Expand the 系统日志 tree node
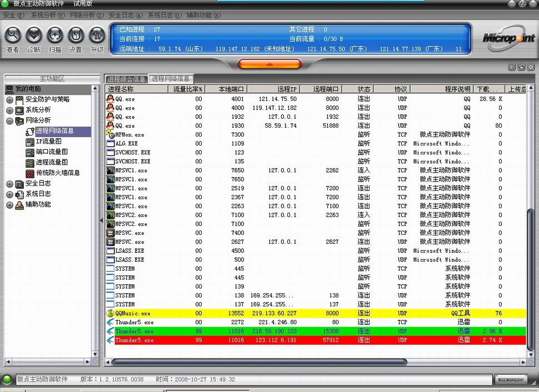This screenshot has height=392, width=539. (x=9, y=195)
